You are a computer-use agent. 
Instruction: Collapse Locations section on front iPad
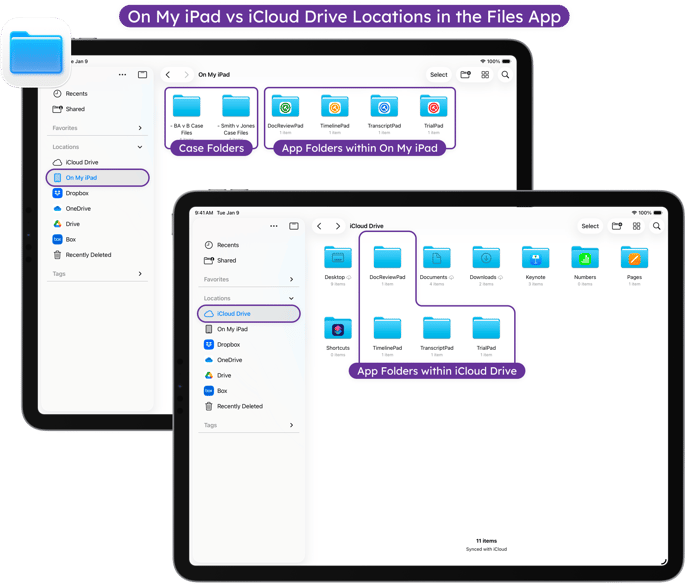[291, 298]
